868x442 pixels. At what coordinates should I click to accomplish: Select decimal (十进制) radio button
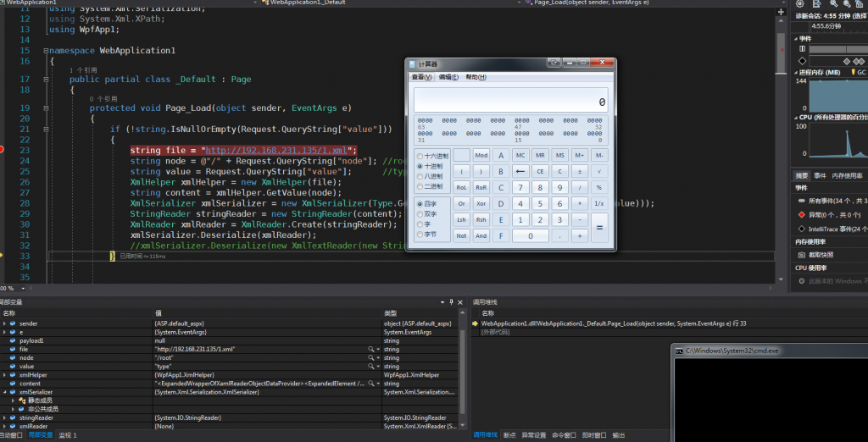click(420, 166)
